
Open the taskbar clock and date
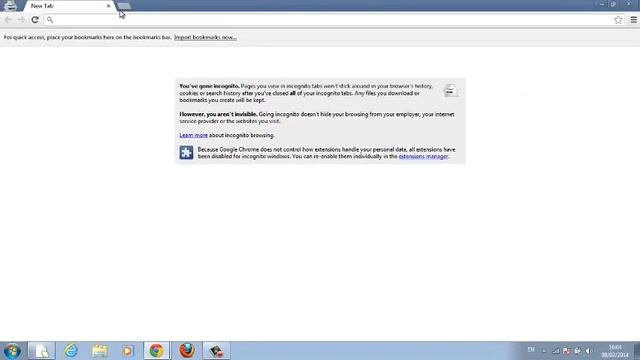(615, 351)
